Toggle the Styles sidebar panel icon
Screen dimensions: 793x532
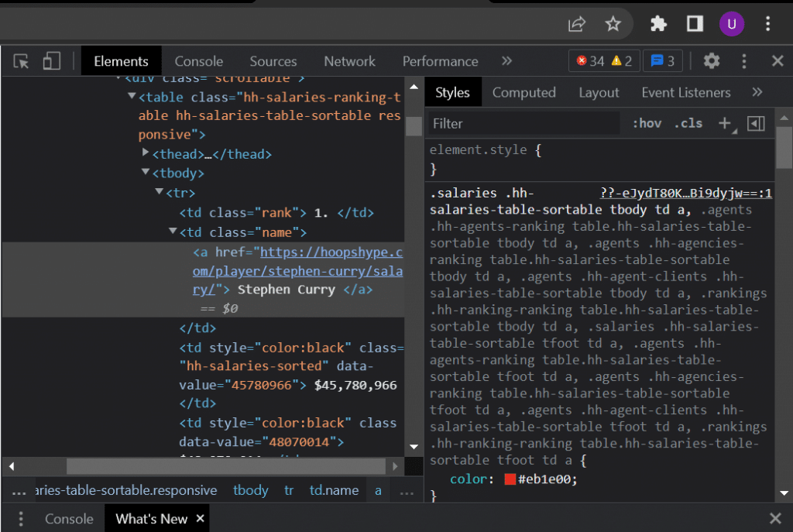[x=756, y=123]
